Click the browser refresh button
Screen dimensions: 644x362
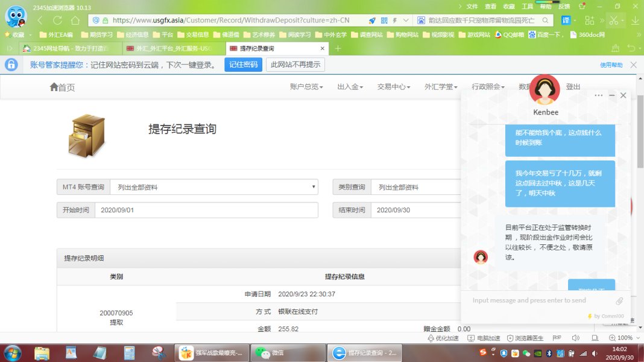(58, 20)
